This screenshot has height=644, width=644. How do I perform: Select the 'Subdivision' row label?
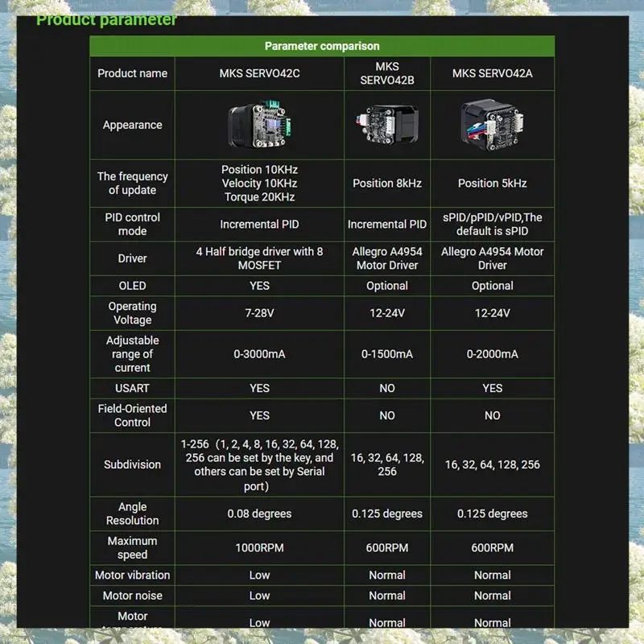coord(132,464)
